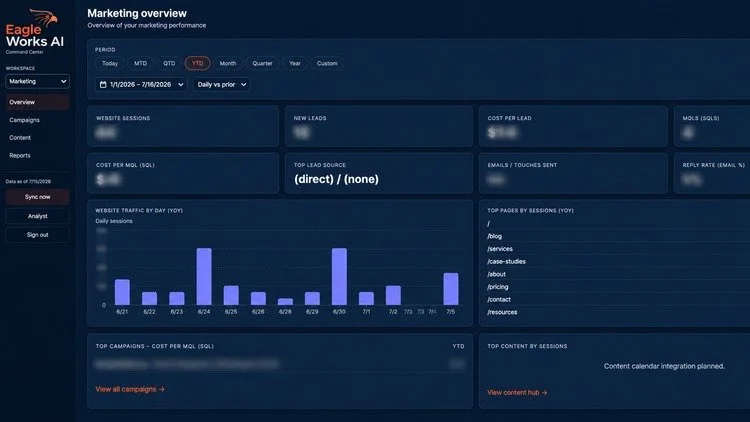Click the 7/5 bar in traffic chart
The height and width of the screenshot is (422, 750).
coord(451,289)
